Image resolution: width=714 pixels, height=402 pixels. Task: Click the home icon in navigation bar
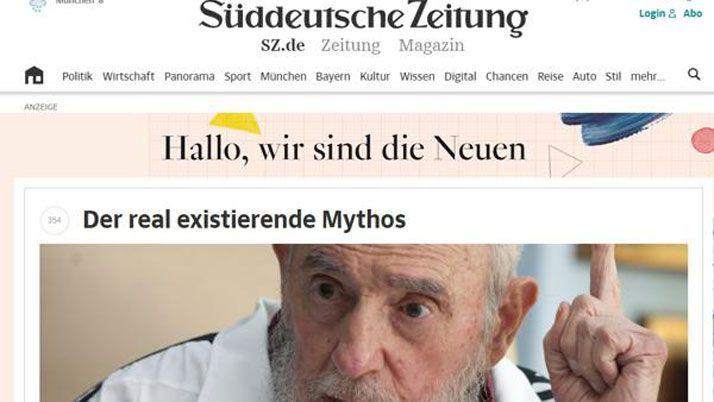(x=34, y=75)
